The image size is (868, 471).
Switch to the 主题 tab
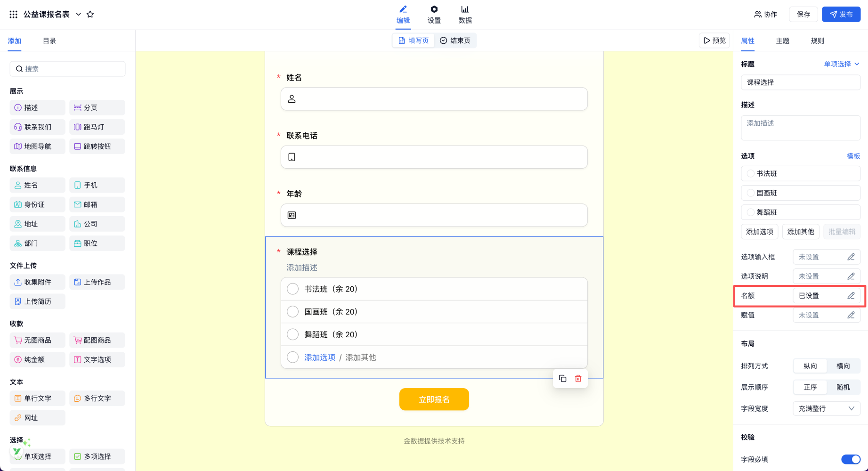pyautogui.click(x=782, y=41)
